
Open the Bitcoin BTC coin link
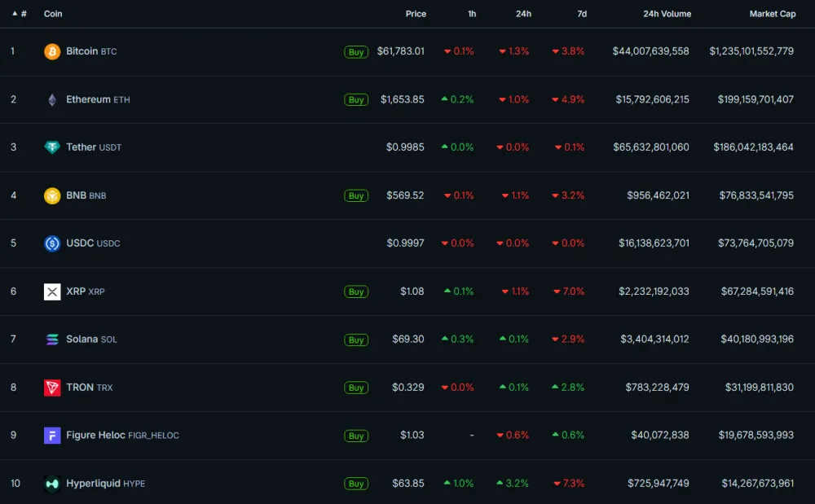click(x=91, y=51)
